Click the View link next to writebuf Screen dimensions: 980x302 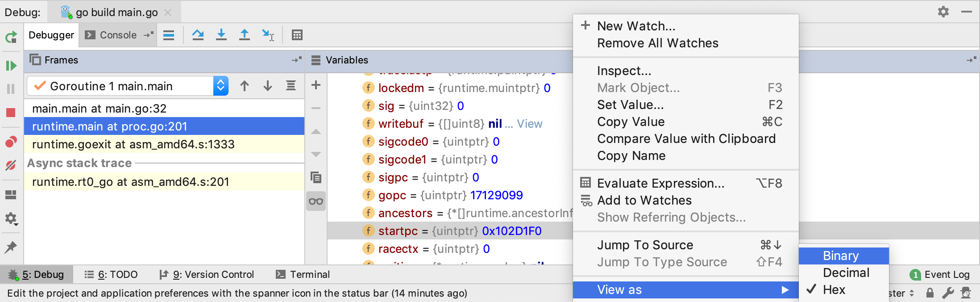pyautogui.click(x=529, y=124)
